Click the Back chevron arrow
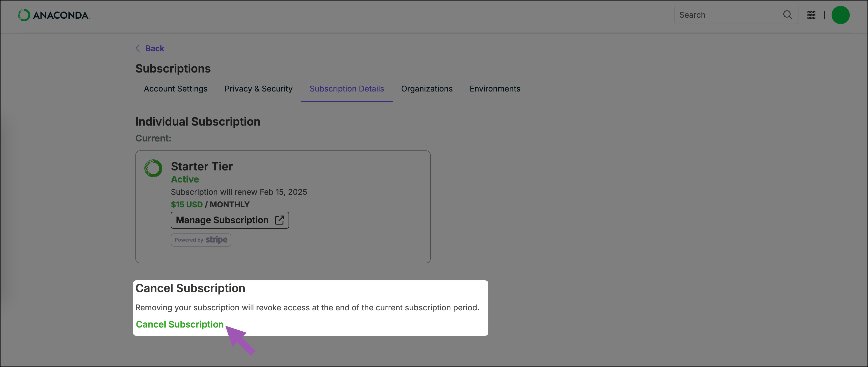868x367 pixels. coord(138,48)
